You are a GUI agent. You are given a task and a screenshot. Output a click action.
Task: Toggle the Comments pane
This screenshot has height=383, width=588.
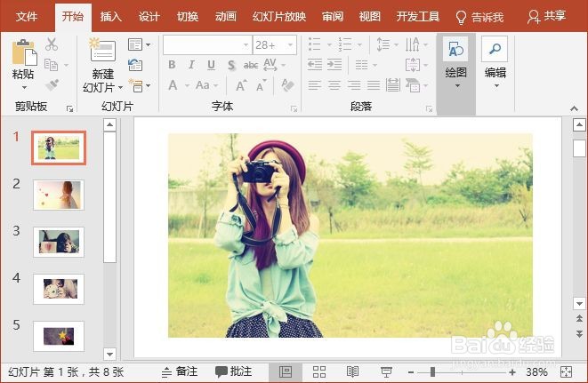(x=233, y=371)
